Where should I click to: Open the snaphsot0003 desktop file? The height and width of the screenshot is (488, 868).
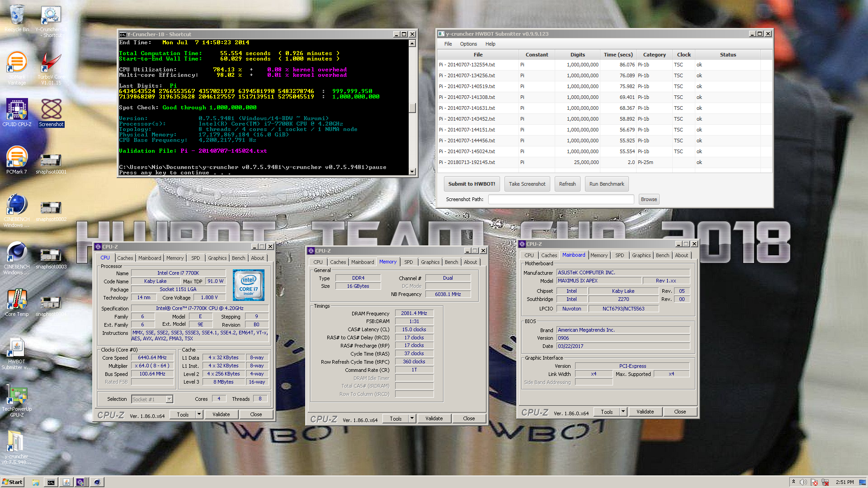coord(51,258)
